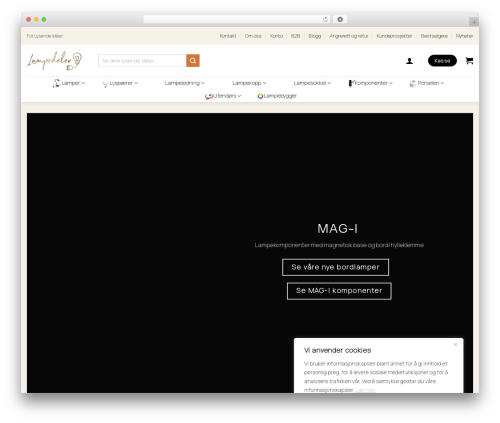Open the user account icon
This screenshot has width=500, height=423.
tap(409, 61)
